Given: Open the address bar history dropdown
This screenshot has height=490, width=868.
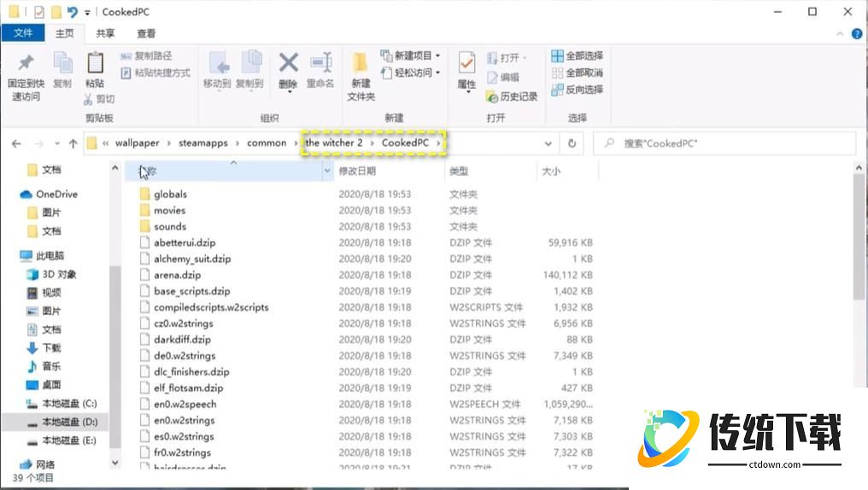Looking at the screenshot, I should coord(548,143).
